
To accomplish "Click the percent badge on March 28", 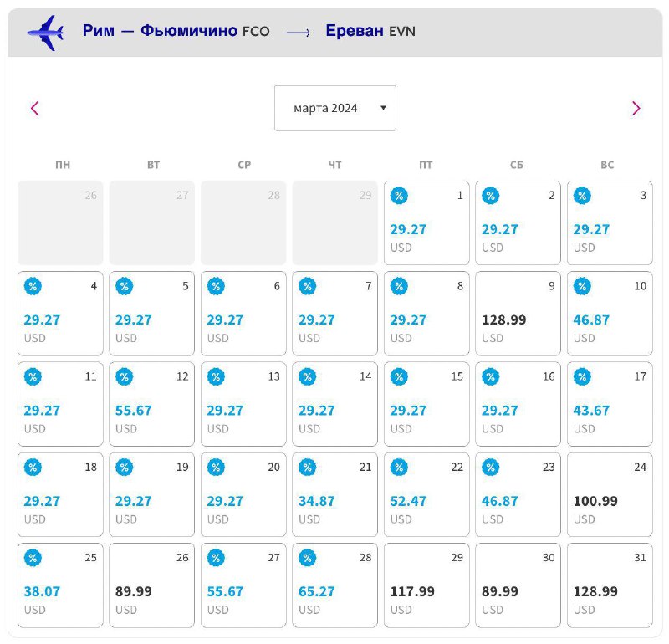I will pos(307,558).
